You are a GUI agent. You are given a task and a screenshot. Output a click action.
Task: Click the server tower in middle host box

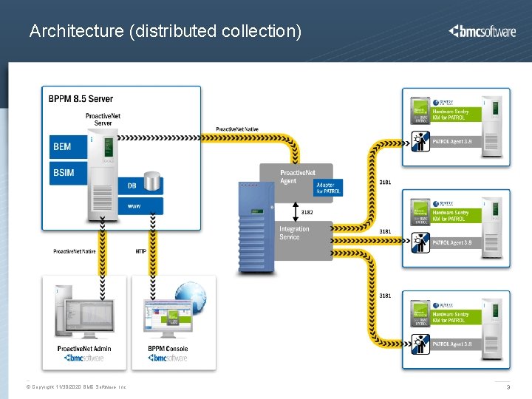(x=492, y=228)
